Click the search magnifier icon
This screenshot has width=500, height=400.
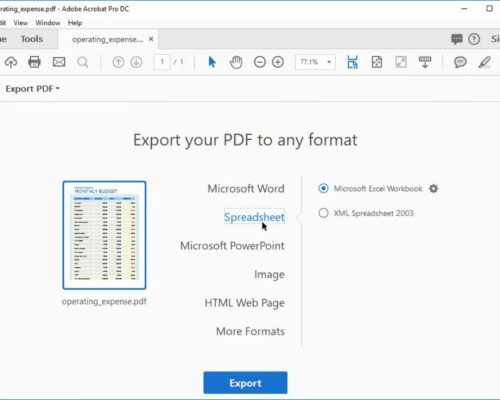pos(83,62)
